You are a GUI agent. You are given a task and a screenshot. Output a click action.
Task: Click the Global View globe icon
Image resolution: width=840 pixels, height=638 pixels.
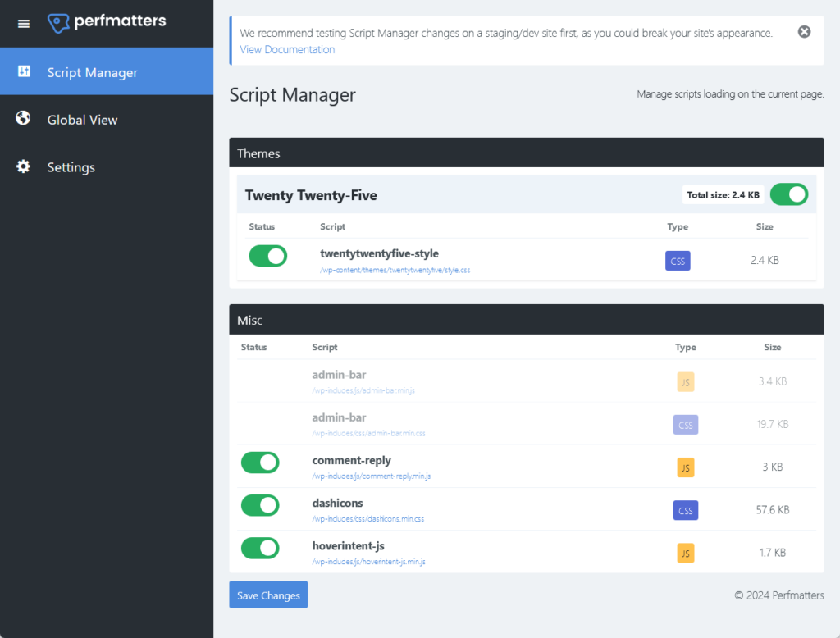[x=23, y=118]
